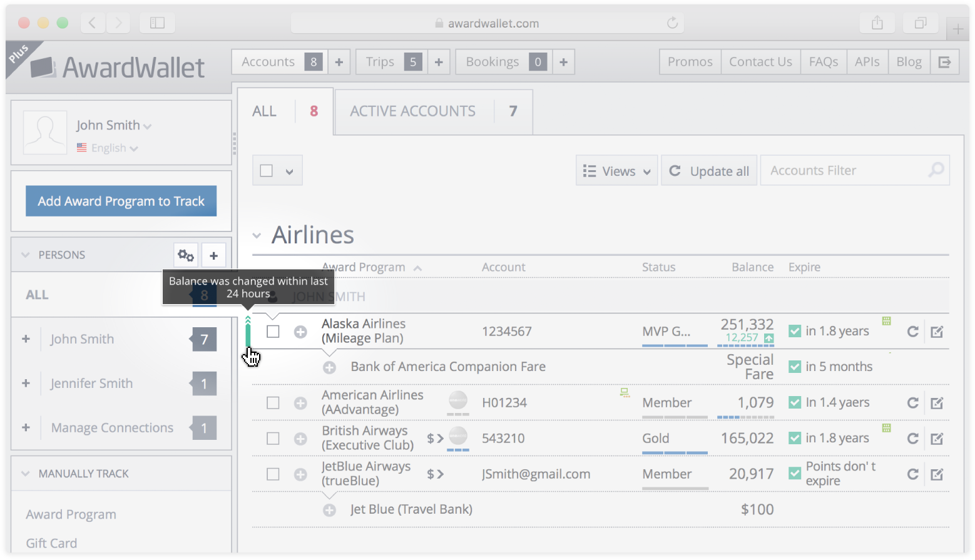Click Safari reload page icon

672,23
